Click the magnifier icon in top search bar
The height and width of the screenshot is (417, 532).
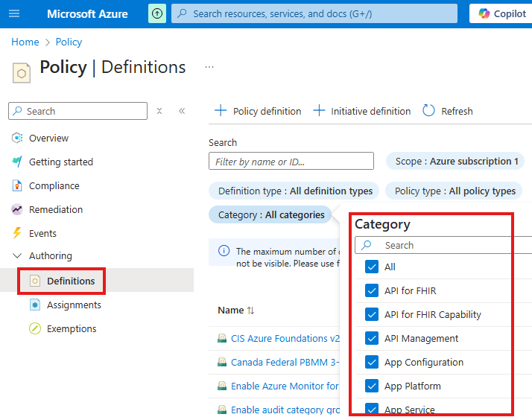pyautogui.click(x=183, y=13)
